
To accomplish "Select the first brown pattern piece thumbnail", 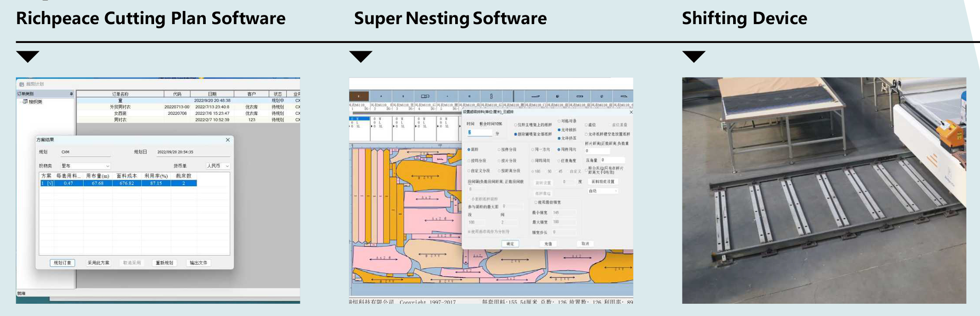I will (x=359, y=96).
